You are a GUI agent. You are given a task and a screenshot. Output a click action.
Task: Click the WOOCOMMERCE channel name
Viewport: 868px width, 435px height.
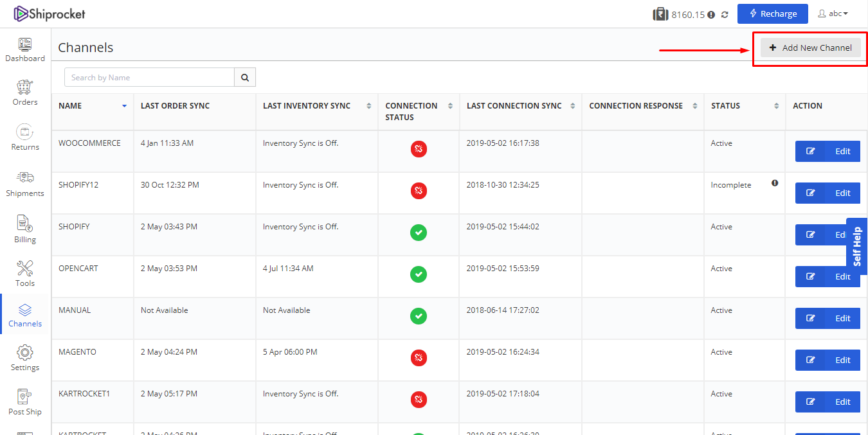pyautogui.click(x=89, y=143)
